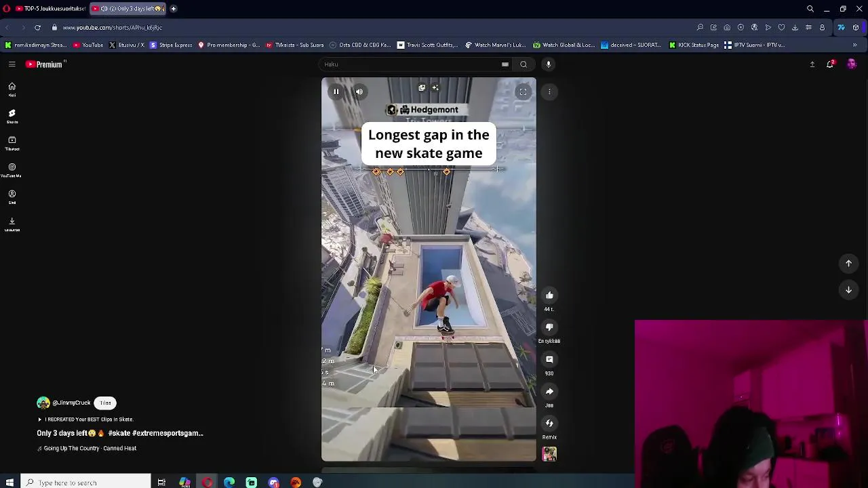Open the KICK Status Page bookmark

point(694,45)
